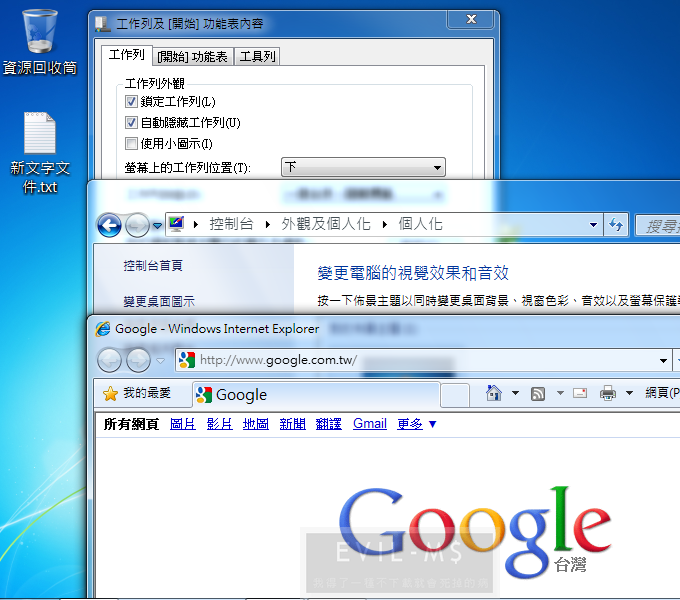This screenshot has height=600, width=680.
Task: Click the Control Panel monitor icon in the address bar
Action: pos(177,224)
